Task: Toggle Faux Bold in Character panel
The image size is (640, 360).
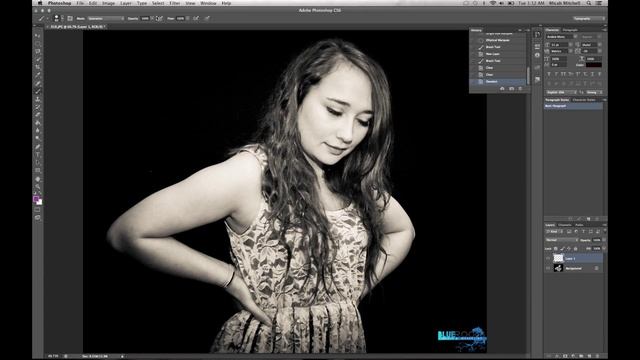Action: [x=549, y=74]
